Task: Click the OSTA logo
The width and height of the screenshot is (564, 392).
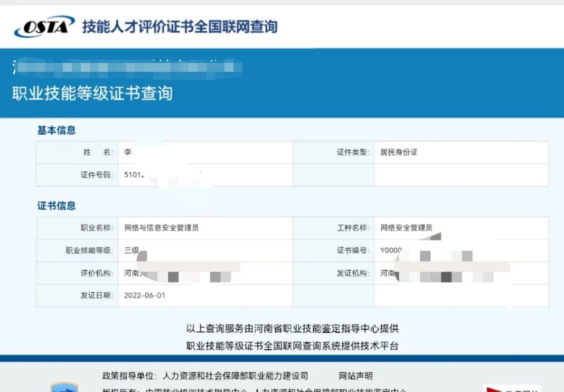Action: pos(42,25)
